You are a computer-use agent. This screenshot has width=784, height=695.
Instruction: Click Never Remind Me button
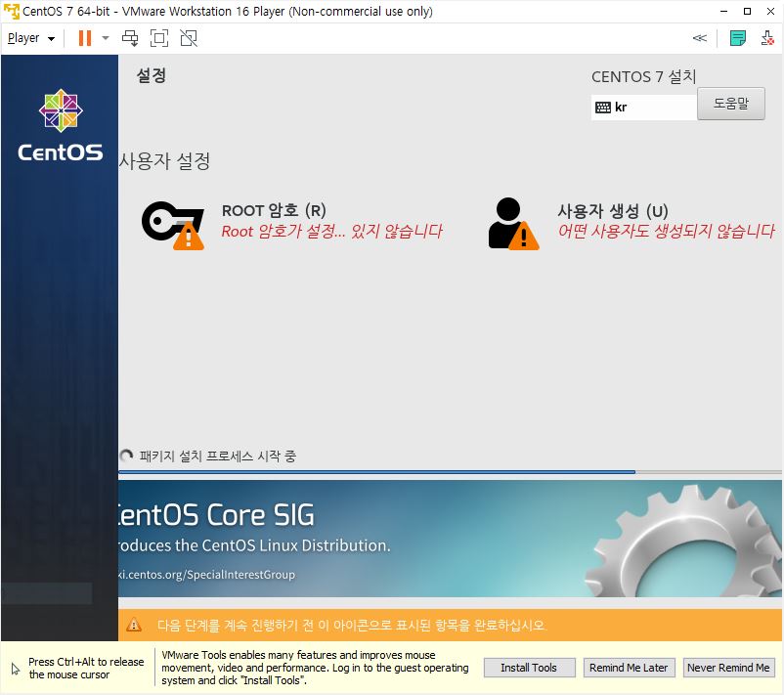728,668
